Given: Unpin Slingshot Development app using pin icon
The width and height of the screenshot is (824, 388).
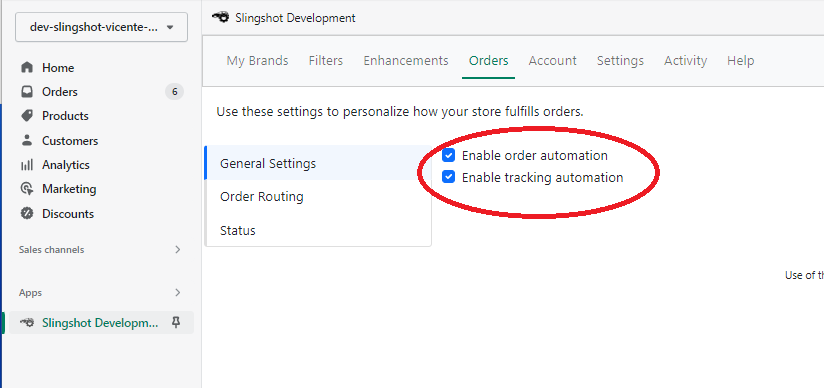Looking at the screenshot, I should tap(177, 322).
